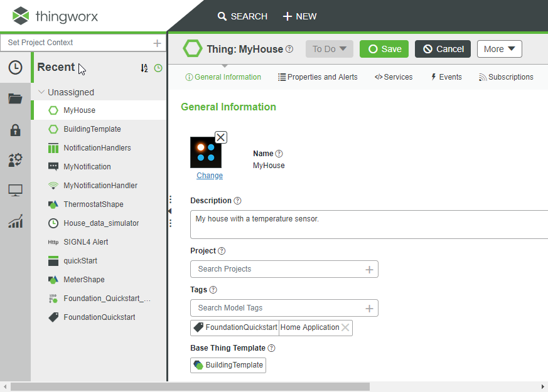The width and height of the screenshot is (548, 392).
Task: Select MyHouse in Recent list
Action: [99, 110]
